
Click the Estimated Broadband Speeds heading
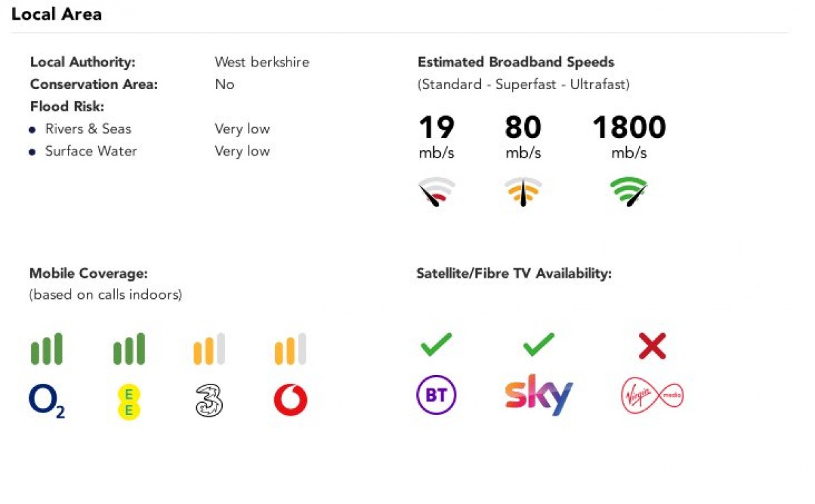click(515, 62)
